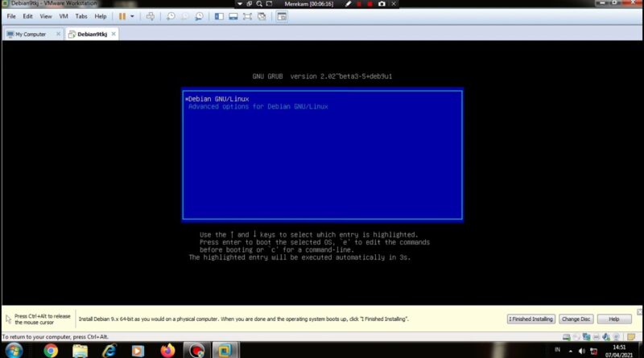The width and height of the screenshot is (644, 358).
Task: Click the Change Disc button
Action: coord(576,319)
